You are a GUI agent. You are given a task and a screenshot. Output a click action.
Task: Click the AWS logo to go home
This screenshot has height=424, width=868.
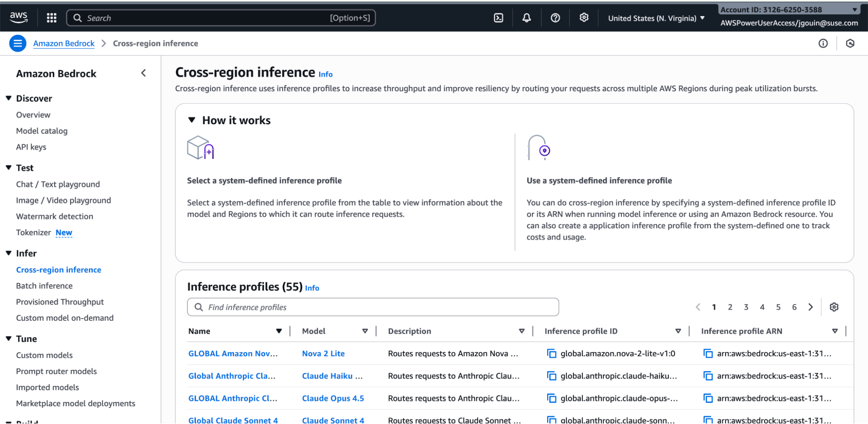[18, 17]
